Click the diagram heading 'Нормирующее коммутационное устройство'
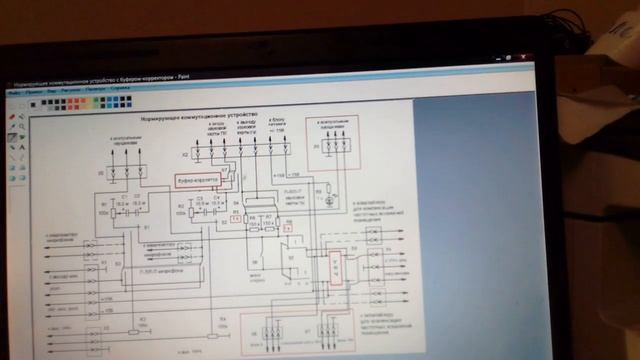Viewport: 640px width, 360px height. click(x=199, y=117)
